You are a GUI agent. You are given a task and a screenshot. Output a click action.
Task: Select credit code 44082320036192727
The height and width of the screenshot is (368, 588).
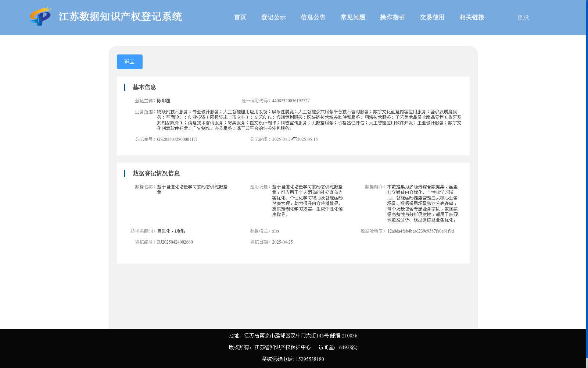pos(291,101)
